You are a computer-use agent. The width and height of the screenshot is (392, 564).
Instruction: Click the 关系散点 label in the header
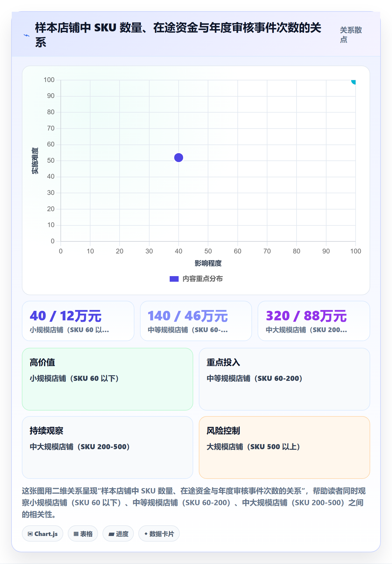(x=351, y=35)
